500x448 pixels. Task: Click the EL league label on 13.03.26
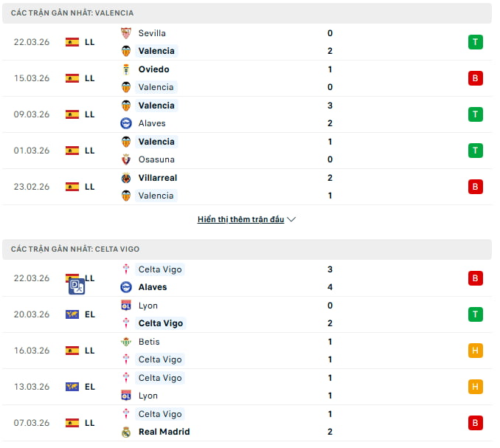coord(90,387)
